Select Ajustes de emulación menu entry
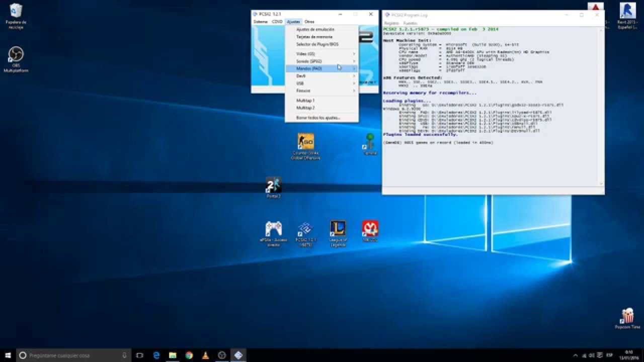The width and height of the screenshot is (644, 362). (321, 29)
